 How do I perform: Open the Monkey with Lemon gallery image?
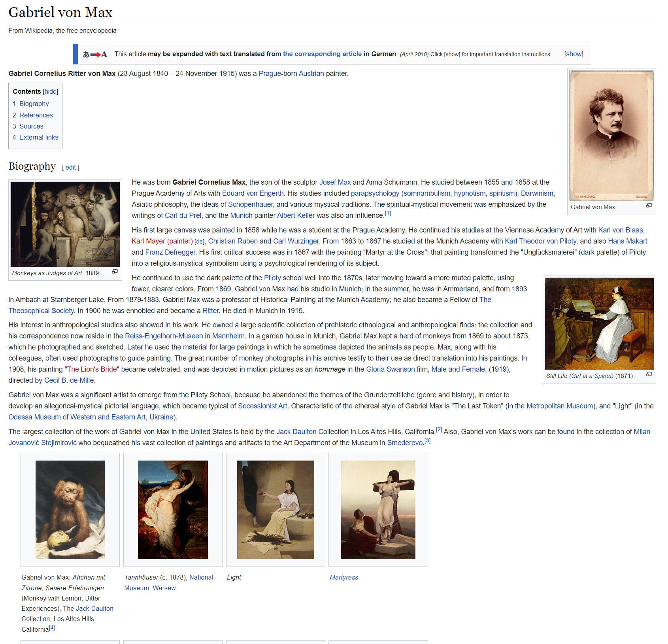click(x=70, y=510)
